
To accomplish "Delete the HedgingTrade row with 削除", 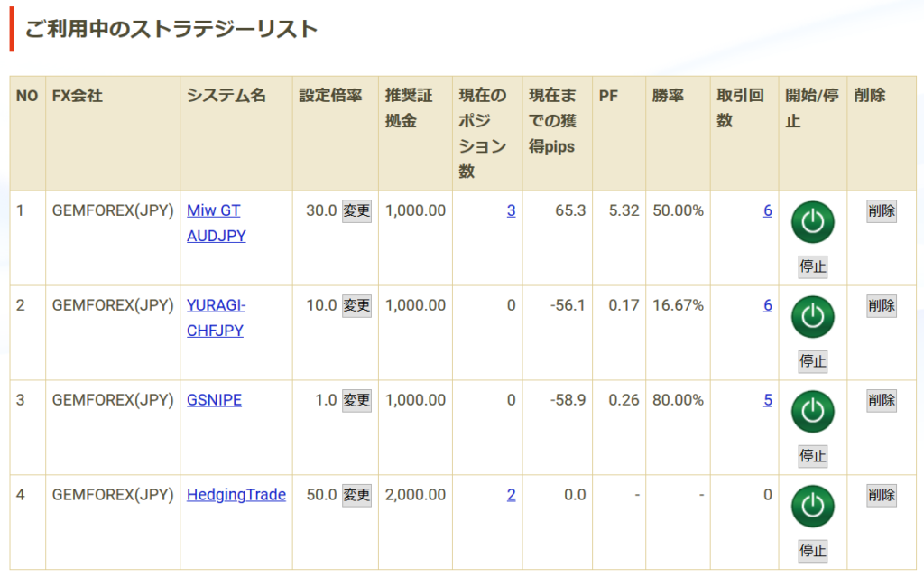I will tap(882, 495).
